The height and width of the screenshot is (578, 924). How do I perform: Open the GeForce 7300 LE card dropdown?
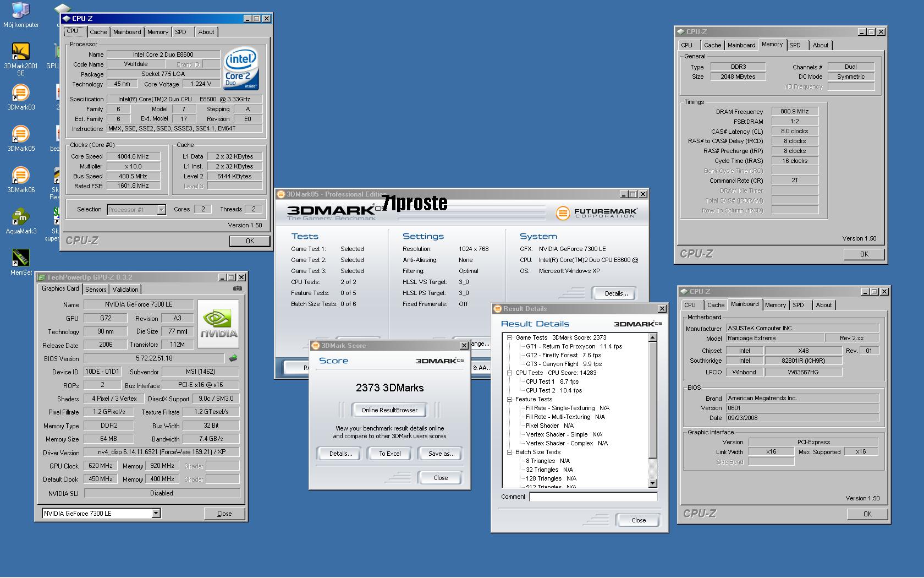pyautogui.click(x=156, y=514)
